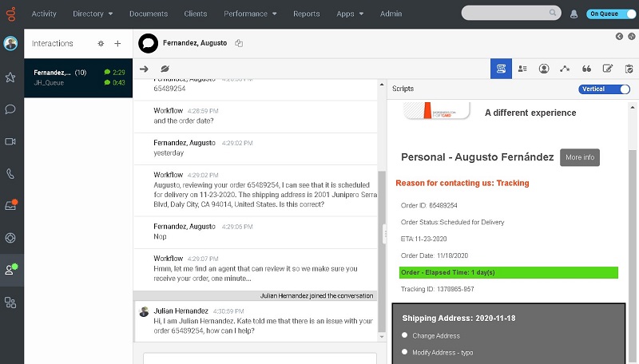Open the customer journey icon
639x364 pixels.
pyautogui.click(x=565, y=69)
